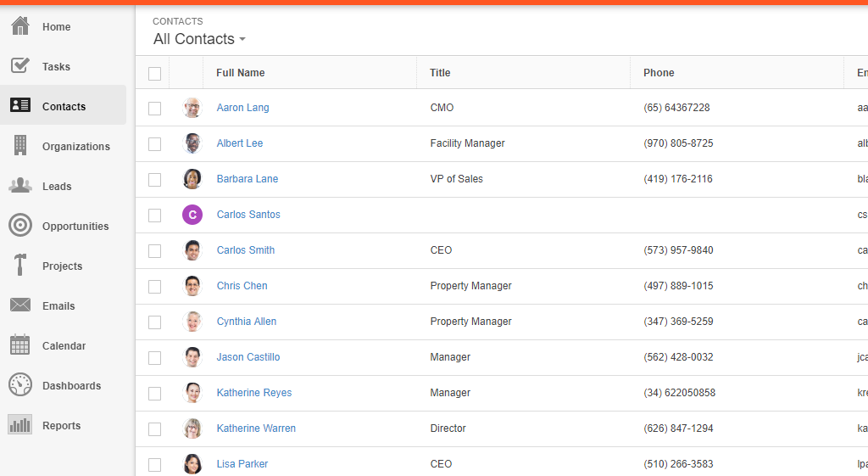Open the Dashboards gauge icon

[x=20, y=385]
